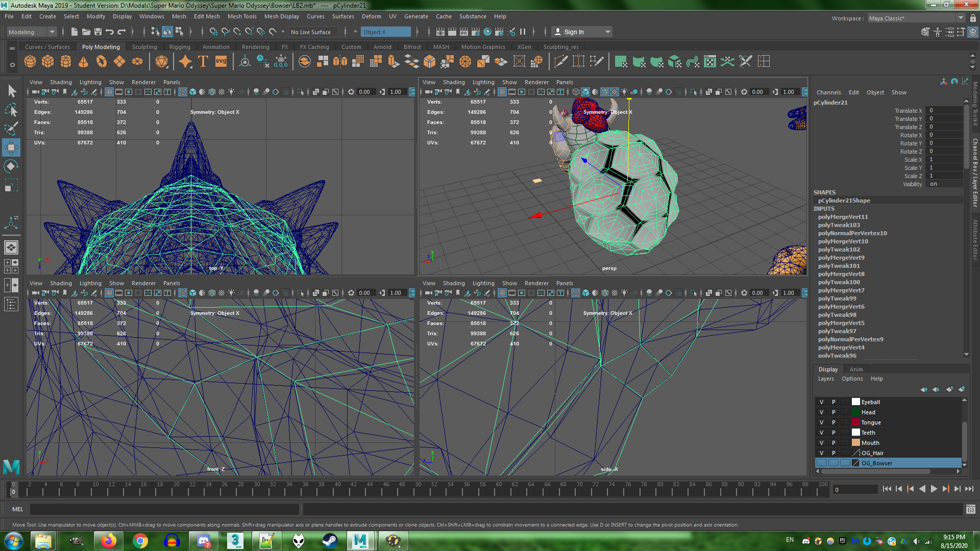This screenshot has height=551, width=980.
Task: Click the Multi-Cut knife shelf icon
Action: point(561,62)
